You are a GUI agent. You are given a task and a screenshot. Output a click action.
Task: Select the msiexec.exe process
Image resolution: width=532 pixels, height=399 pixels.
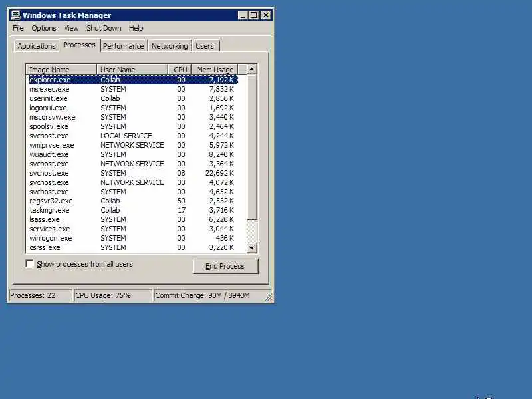pos(132,89)
